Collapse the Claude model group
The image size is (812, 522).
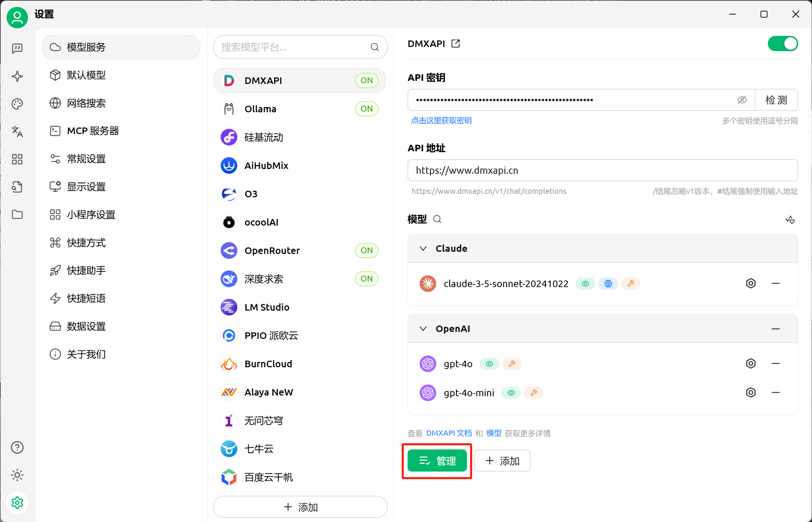pos(423,248)
